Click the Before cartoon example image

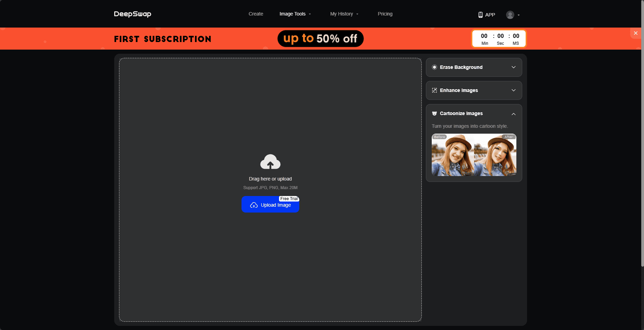click(x=453, y=155)
